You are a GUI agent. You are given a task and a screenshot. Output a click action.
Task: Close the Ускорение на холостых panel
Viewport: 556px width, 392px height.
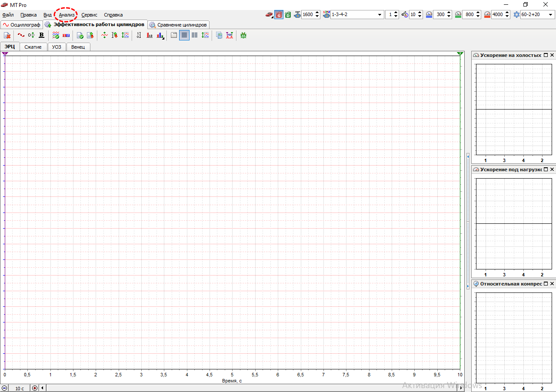tap(552, 55)
